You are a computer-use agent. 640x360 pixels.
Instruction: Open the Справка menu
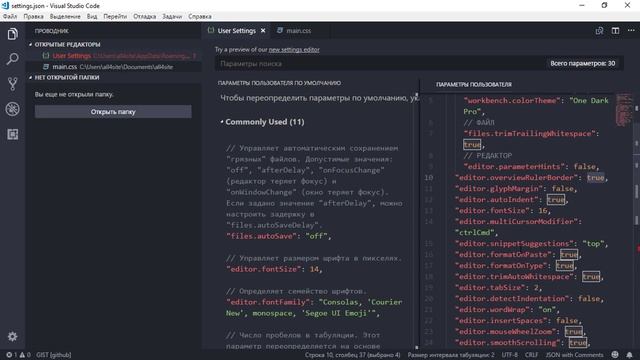coord(200,16)
